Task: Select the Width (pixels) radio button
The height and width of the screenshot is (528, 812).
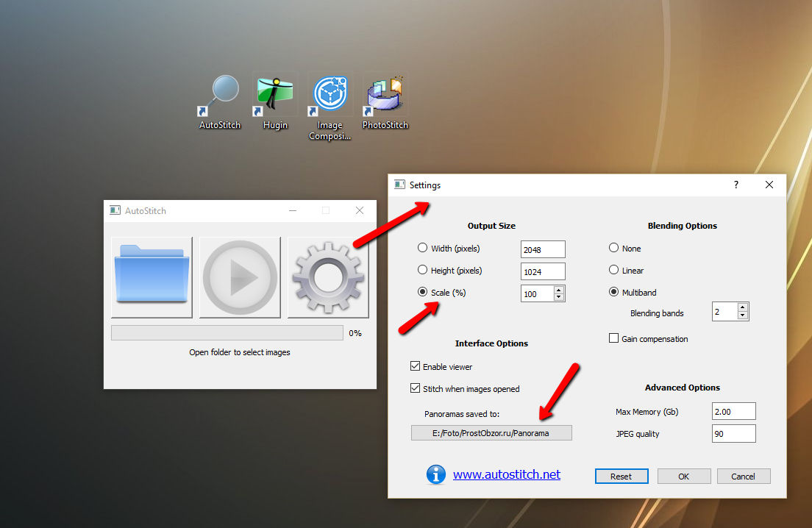Action: coord(423,249)
